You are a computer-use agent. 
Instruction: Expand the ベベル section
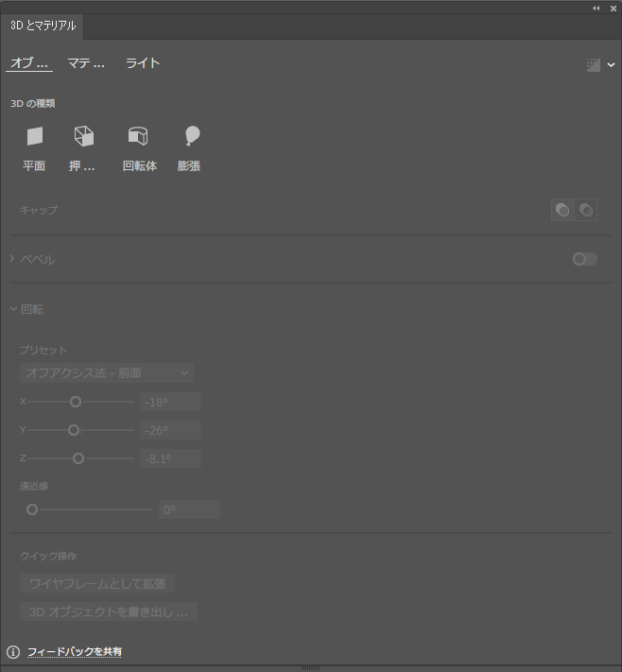[x=12, y=259]
